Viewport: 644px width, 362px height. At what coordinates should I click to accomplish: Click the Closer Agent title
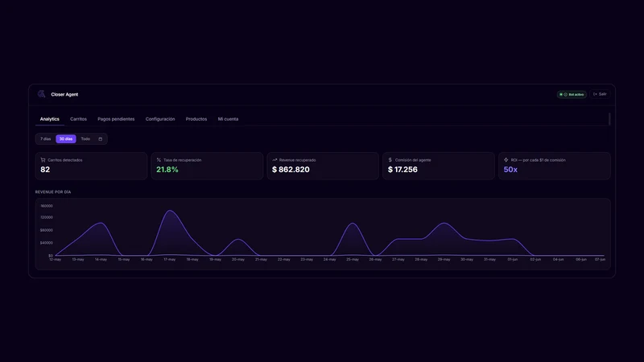click(64, 94)
